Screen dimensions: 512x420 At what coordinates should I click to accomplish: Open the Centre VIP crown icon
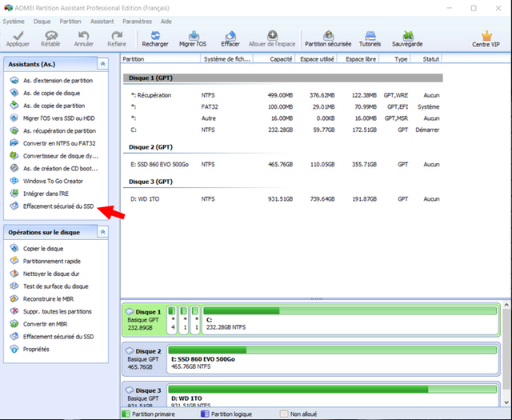tap(486, 35)
